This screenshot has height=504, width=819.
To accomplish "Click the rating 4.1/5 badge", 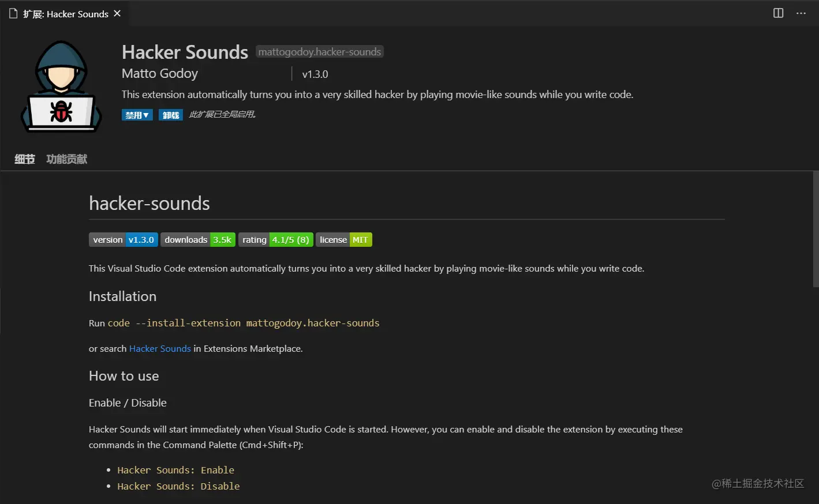I will pos(276,240).
